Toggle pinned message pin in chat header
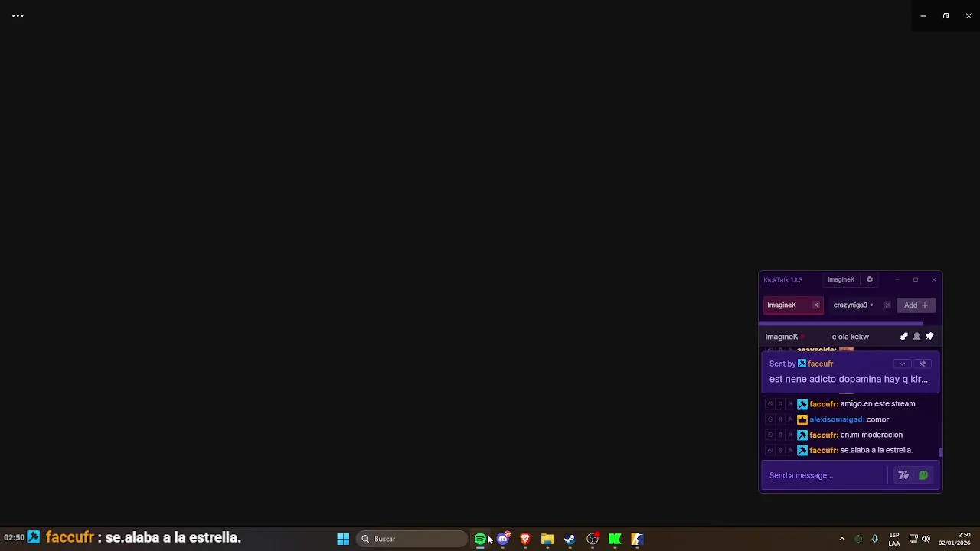 pyautogui.click(x=929, y=337)
